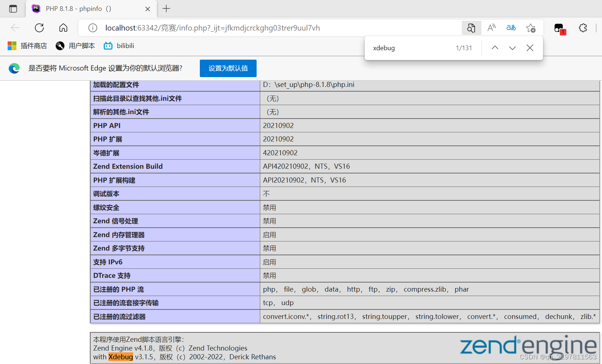Go to previous xdebug search result
The width and height of the screenshot is (602, 364).
tap(495, 48)
